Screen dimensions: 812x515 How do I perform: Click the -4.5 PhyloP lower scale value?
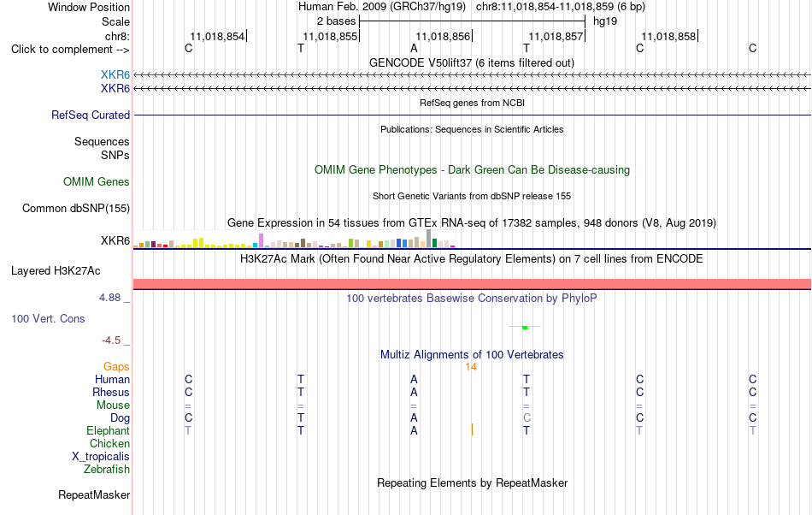tap(111, 340)
